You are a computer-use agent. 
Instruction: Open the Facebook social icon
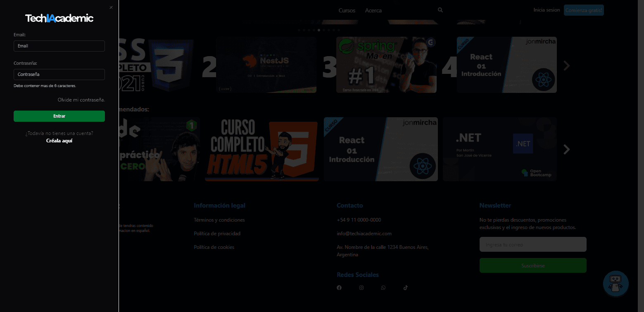click(x=339, y=288)
